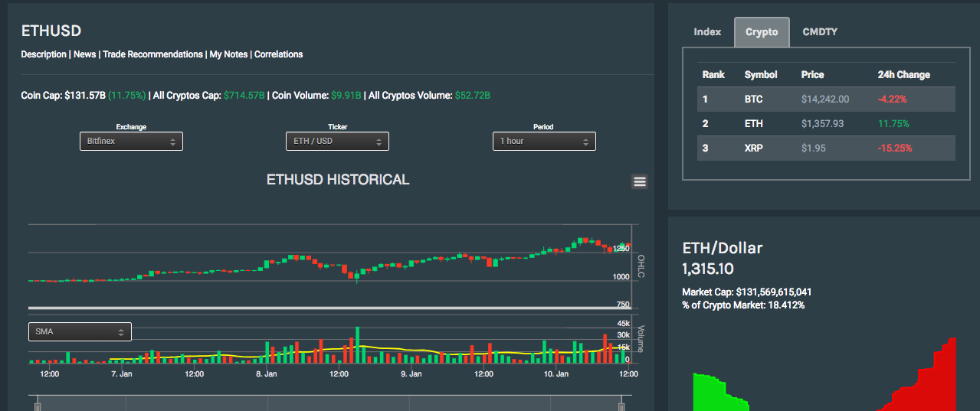Screen dimensions: 980x411
Task: Click the Rank column header
Action: [713, 75]
